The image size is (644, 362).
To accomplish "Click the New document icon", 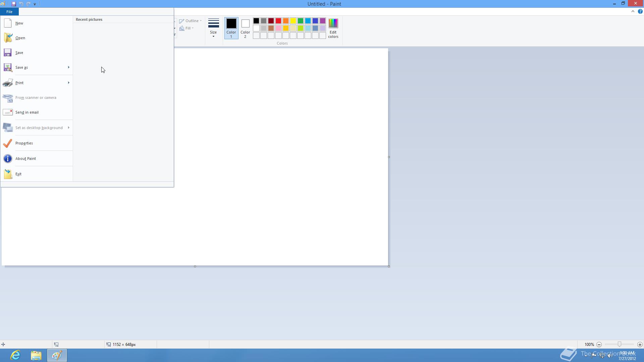I will coord(8,23).
